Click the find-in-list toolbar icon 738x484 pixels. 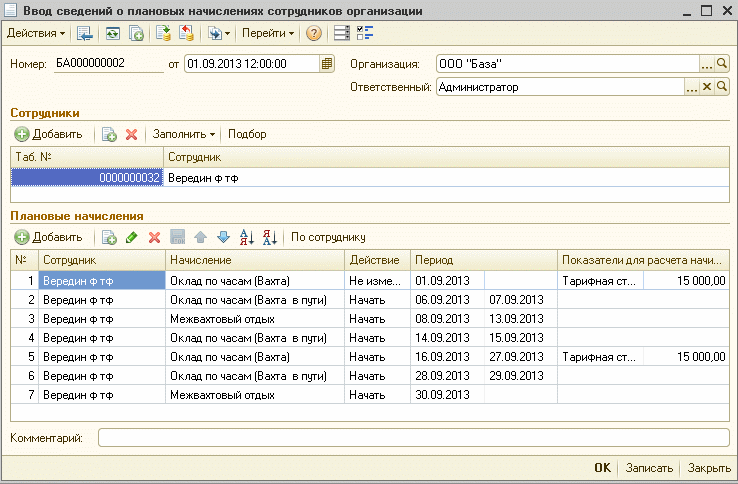coord(85,33)
